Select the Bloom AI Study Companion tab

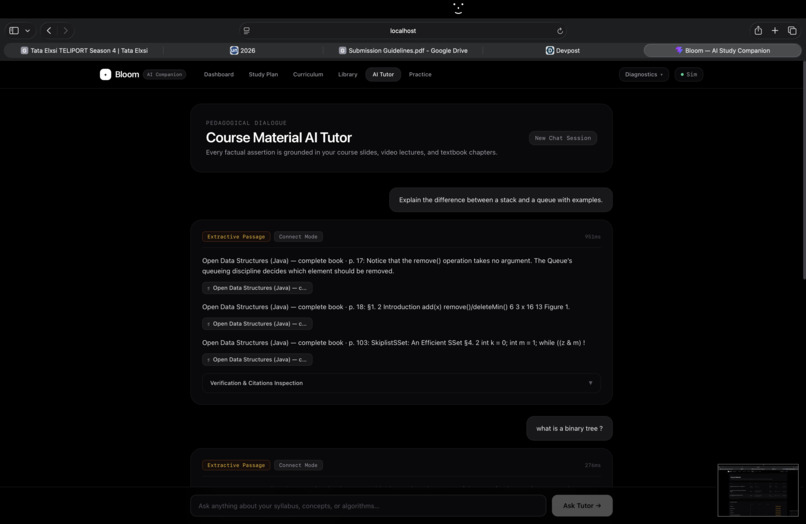722,50
